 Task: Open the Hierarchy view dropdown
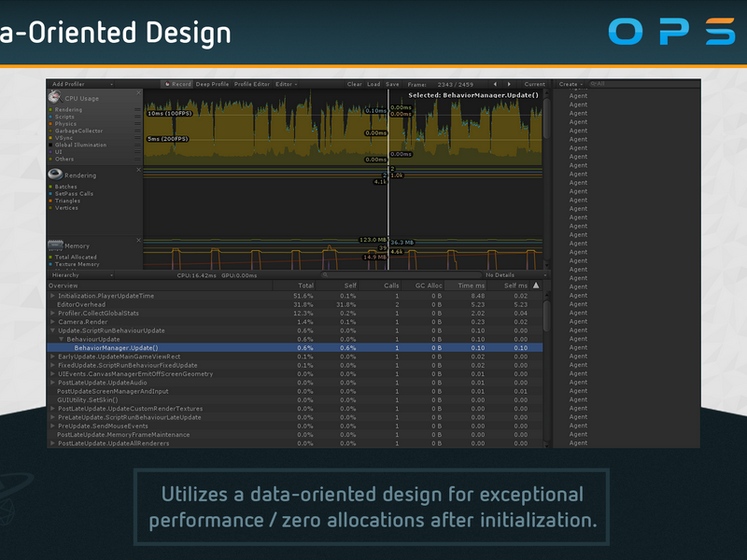[82, 275]
